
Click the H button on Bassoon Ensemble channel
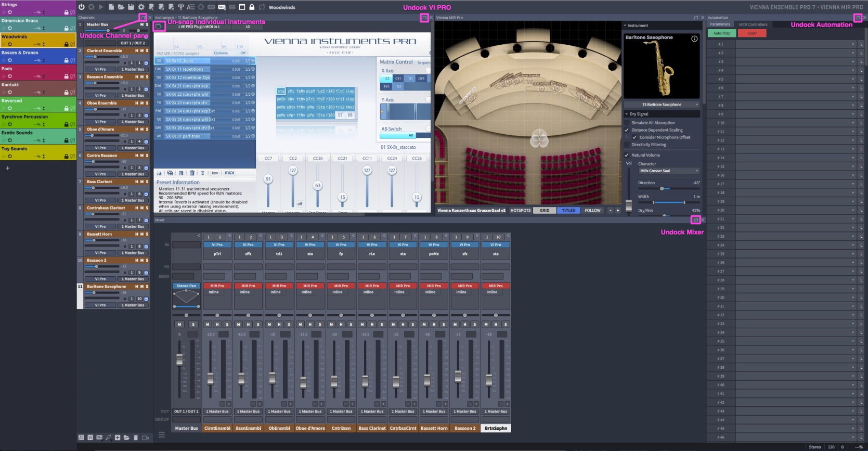click(137, 77)
